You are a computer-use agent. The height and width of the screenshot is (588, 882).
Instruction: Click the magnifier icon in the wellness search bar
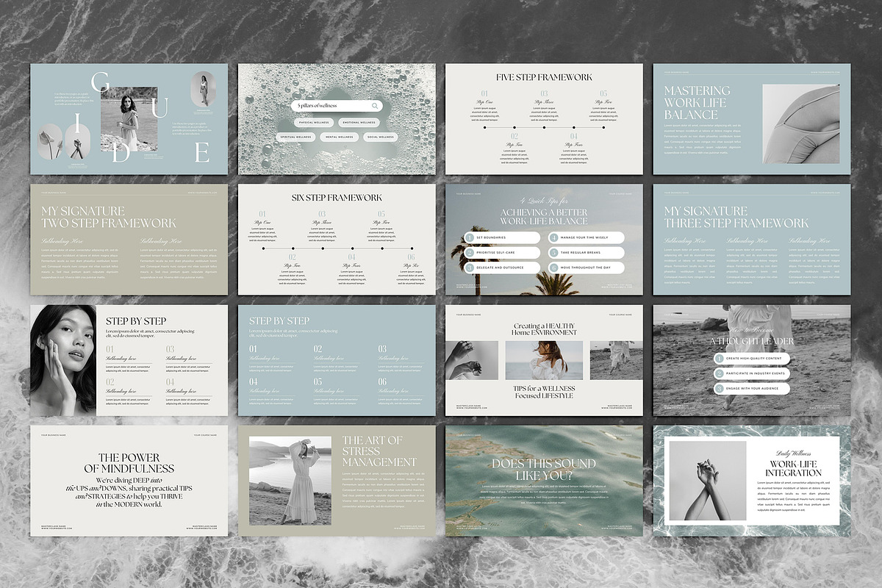[x=375, y=106]
